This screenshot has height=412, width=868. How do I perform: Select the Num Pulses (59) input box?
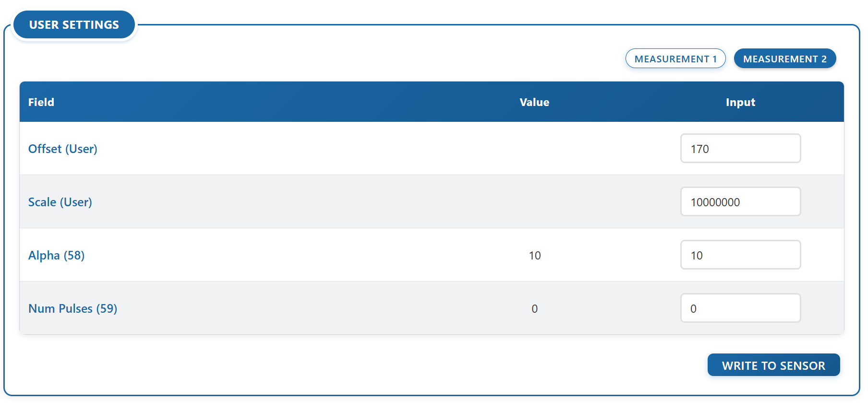740,308
